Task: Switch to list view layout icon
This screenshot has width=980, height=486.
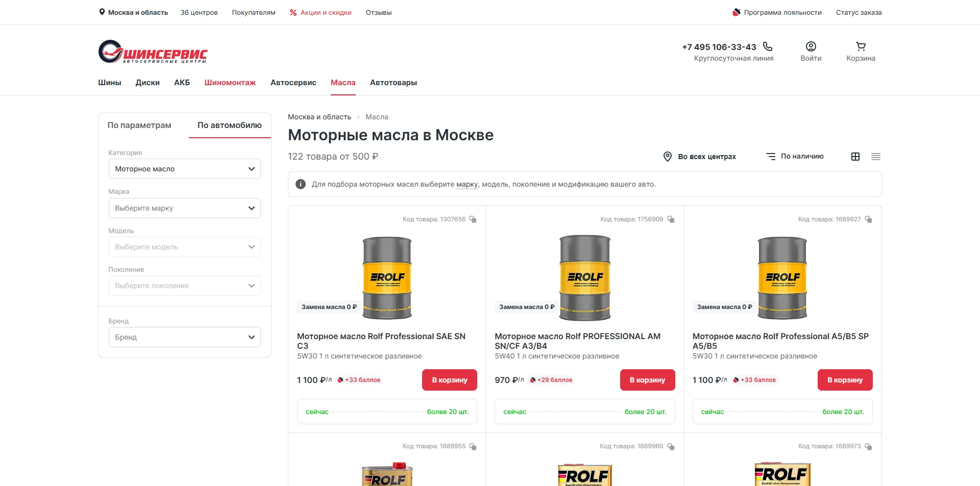Action: coord(876,157)
